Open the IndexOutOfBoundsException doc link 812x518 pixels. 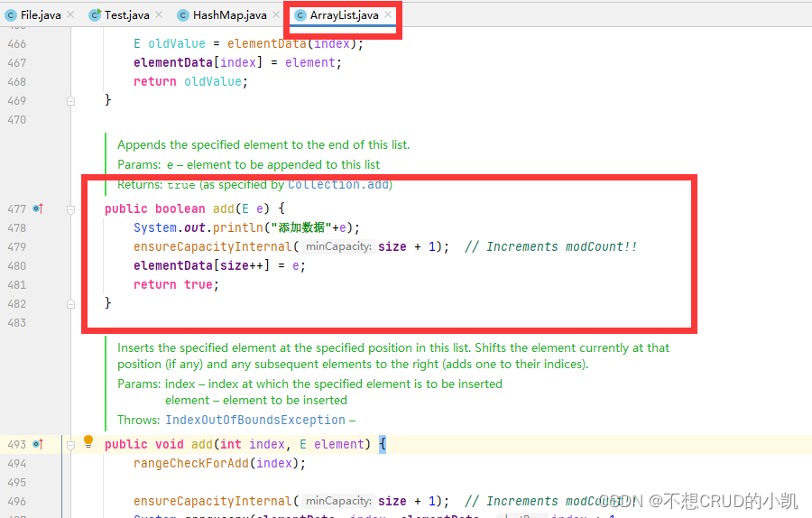coord(255,420)
